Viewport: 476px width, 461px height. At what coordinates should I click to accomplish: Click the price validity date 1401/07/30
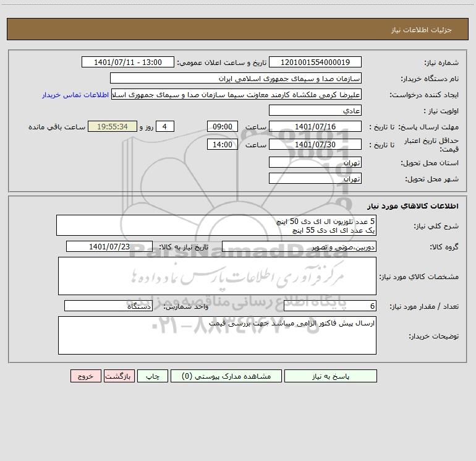[315, 145]
